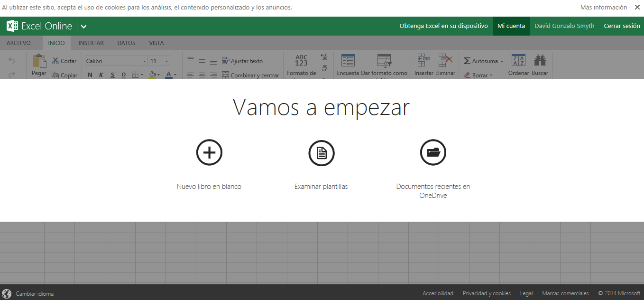Click Combinar y centrar button
The width and height of the screenshot is (644, 300).
point(250,75)
